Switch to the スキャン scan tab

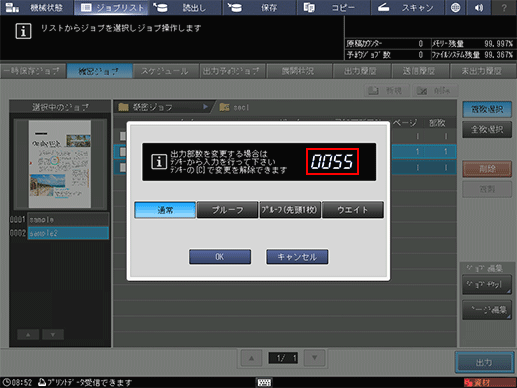(407, 7)
